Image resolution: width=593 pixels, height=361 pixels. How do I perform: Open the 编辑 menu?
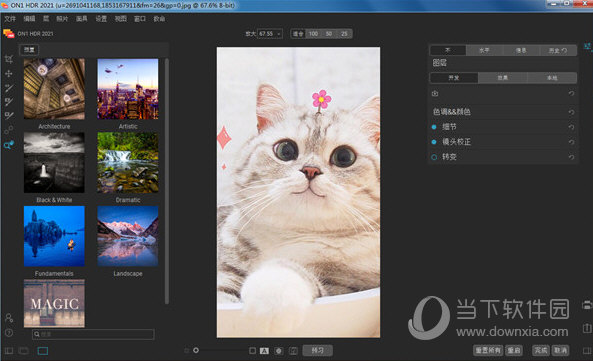(29, 19)
